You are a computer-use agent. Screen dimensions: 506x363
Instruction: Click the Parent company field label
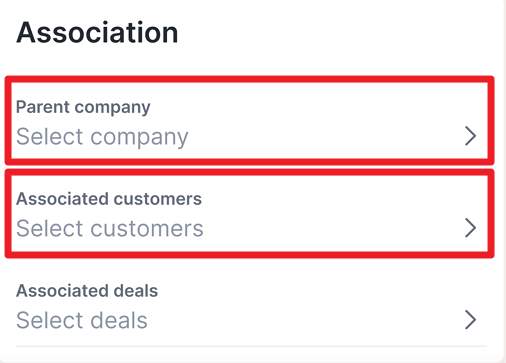83,107
